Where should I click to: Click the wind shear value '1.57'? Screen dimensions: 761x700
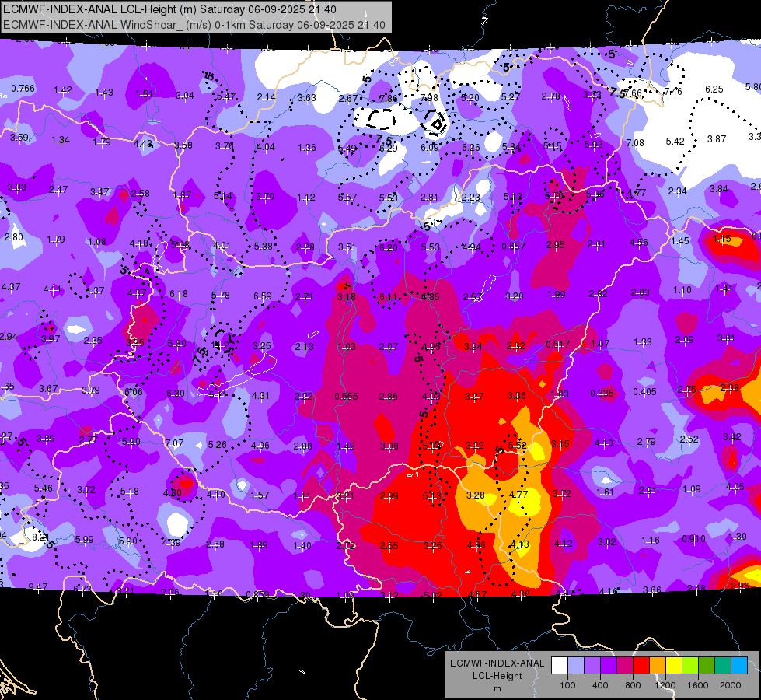click(260, 495)
